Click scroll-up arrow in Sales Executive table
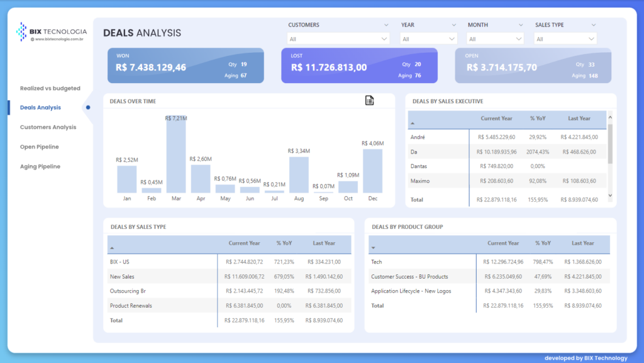This screenshot has height=363, width=644. point(609,115)
